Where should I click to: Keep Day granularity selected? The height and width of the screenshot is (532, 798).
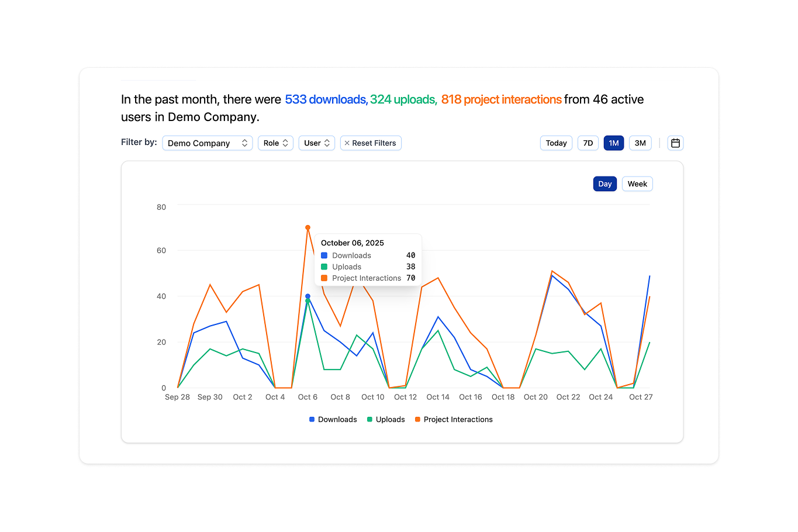(604, 183)
